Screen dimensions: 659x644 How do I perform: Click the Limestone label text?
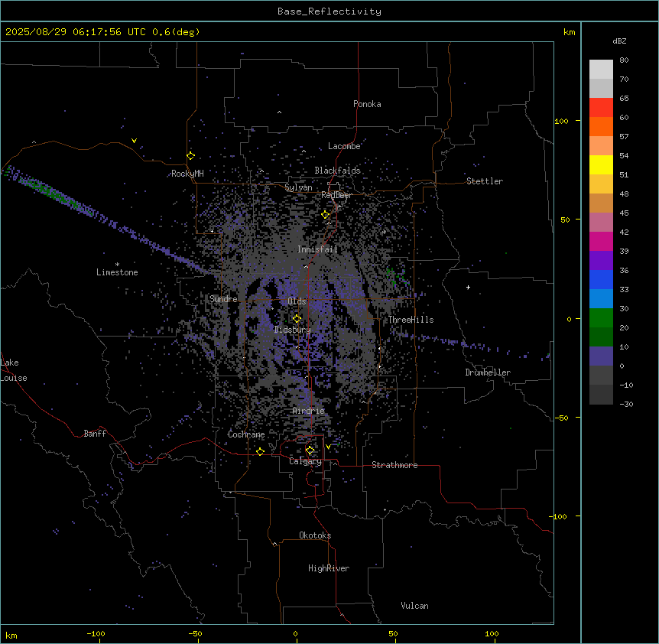(117, 272)
